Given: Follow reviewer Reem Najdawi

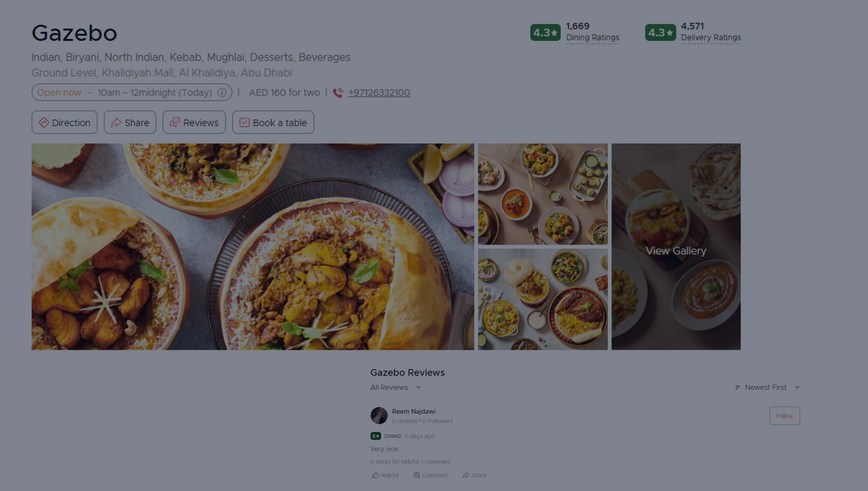Looking at the screenshot, I should coord(784,416).
